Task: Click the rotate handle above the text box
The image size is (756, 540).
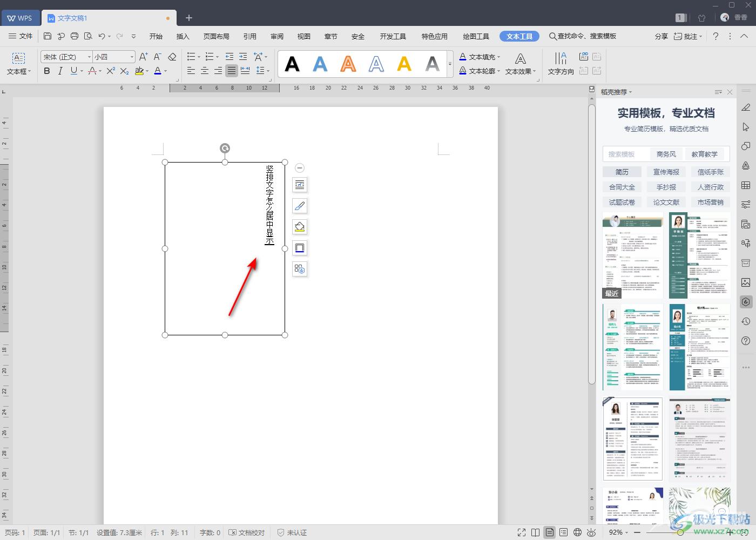Action: 225,148
